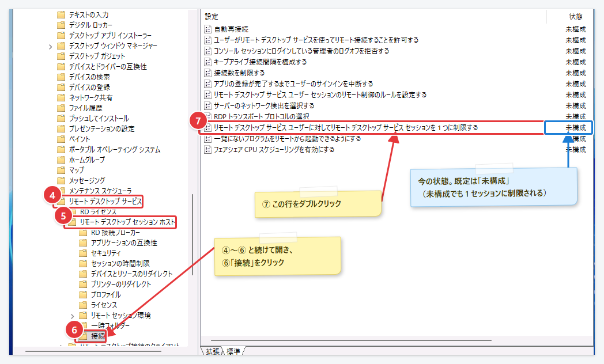Select the ポータブル オペレーティング システム folder

pyautogui.click(x=115, y=149)
